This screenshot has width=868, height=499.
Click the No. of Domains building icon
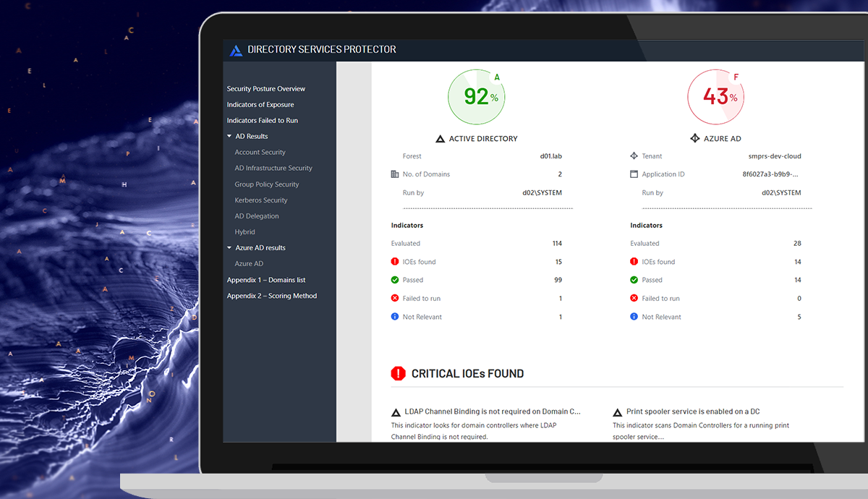(394, 174)
